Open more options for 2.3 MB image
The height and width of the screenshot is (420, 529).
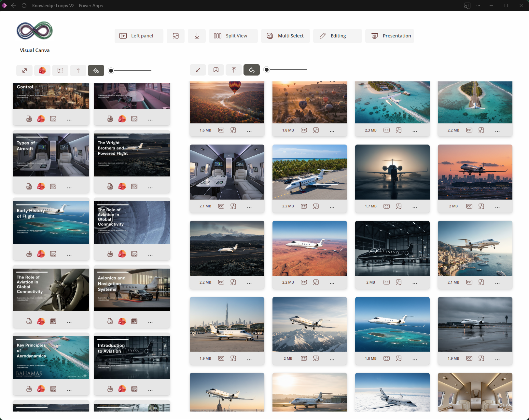click(415, 131)
